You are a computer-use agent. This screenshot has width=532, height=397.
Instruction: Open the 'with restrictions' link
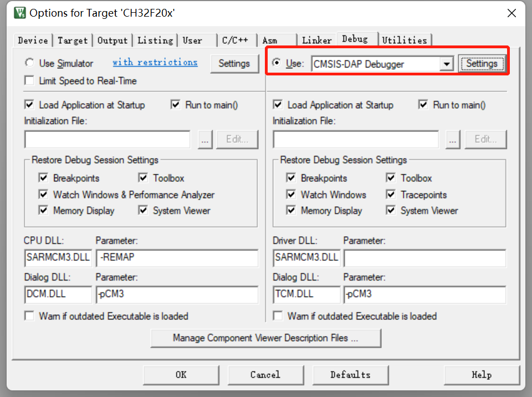(x=155, y=62)
